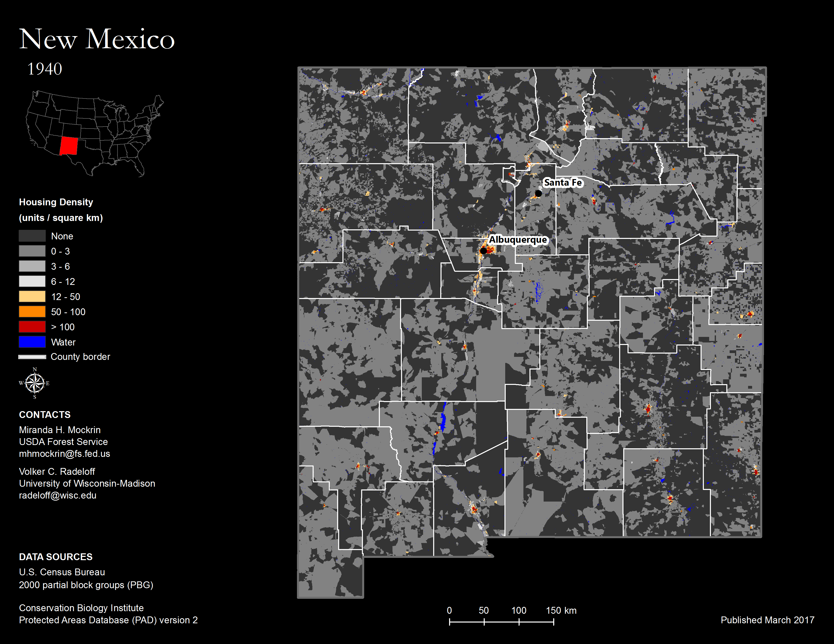Viewport: 834px width, 644px height.
Task: Click the United States inset map outline
Action: tap(95, 134)
